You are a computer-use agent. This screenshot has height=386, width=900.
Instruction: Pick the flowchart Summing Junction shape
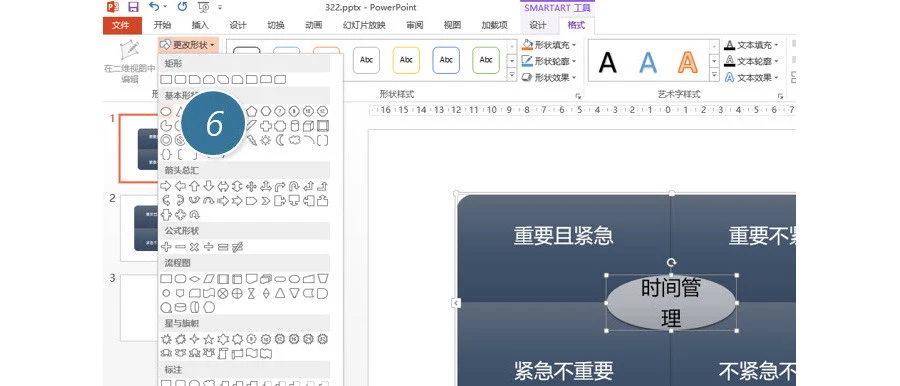pos(223,293)
